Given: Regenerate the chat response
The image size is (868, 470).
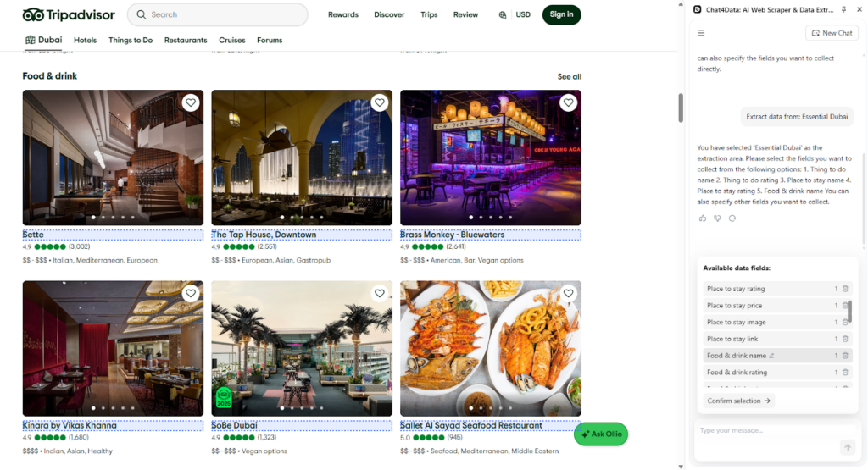Looking at the screenshot, I should coord(732,218).
